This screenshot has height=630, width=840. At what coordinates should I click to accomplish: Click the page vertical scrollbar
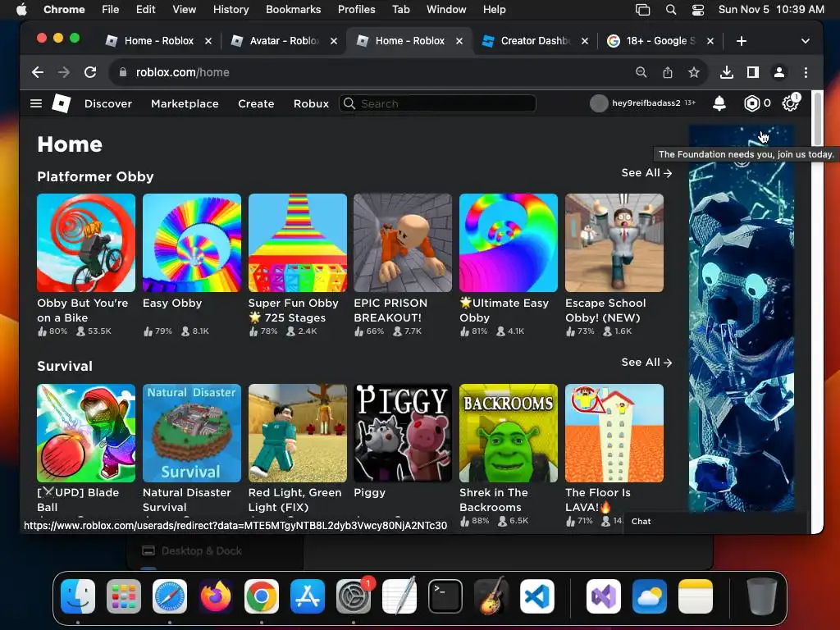[x=817, y=119]
